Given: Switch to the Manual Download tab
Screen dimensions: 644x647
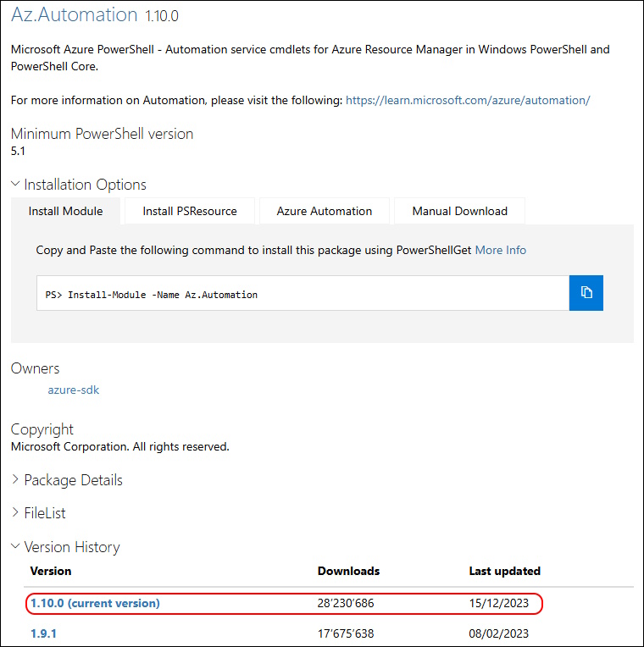Looking at the screenshot, I should click(x=459, y=211).
